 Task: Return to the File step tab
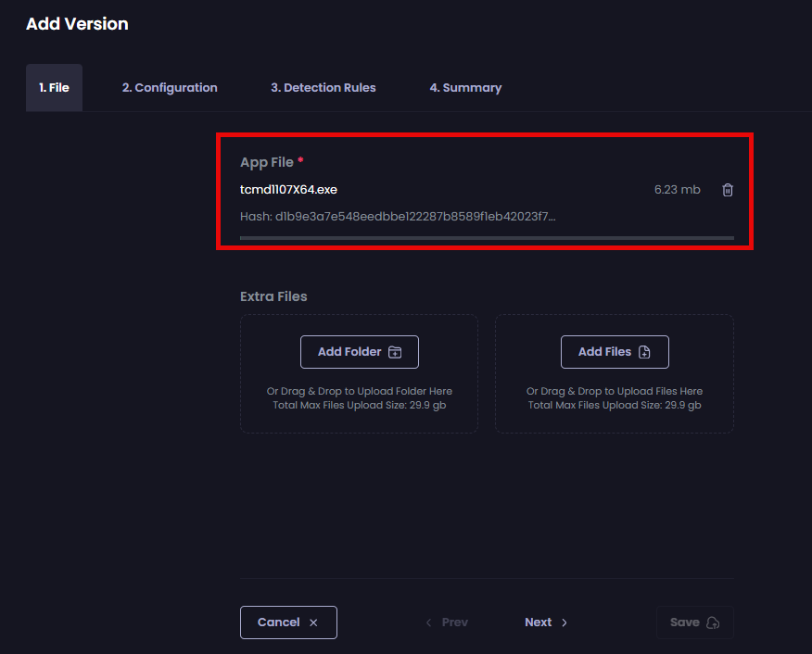click(54, 87)
